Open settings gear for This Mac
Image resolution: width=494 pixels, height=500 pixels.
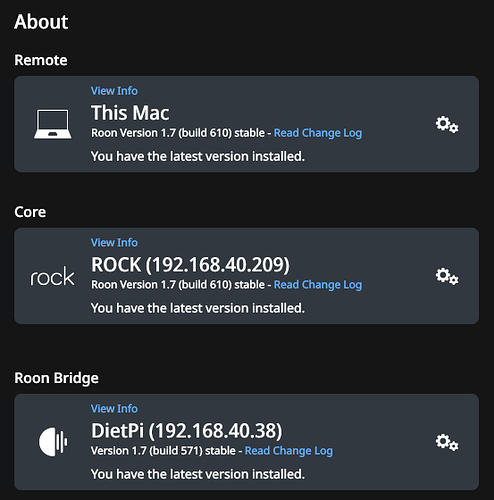tap(447, 124)
